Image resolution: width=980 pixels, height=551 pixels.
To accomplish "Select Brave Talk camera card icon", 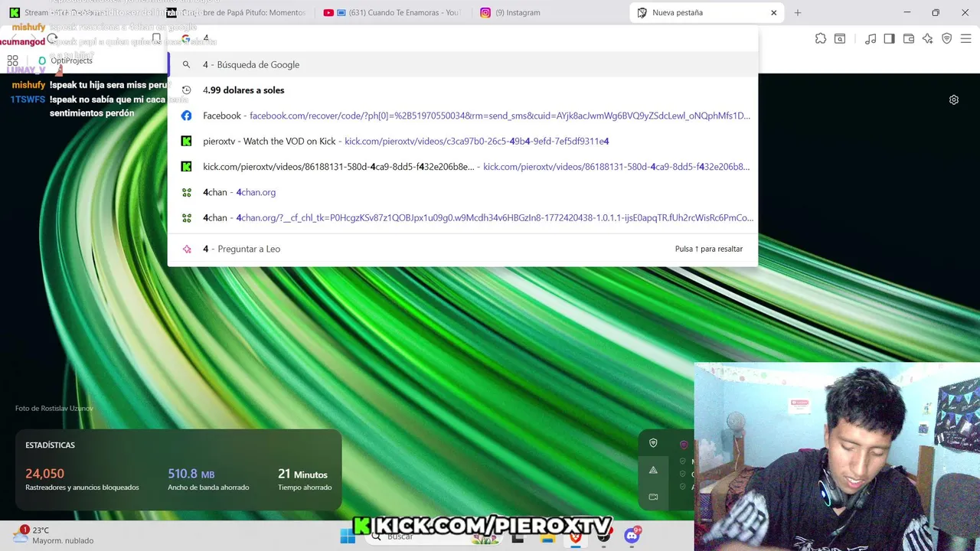I will [653, 497].
